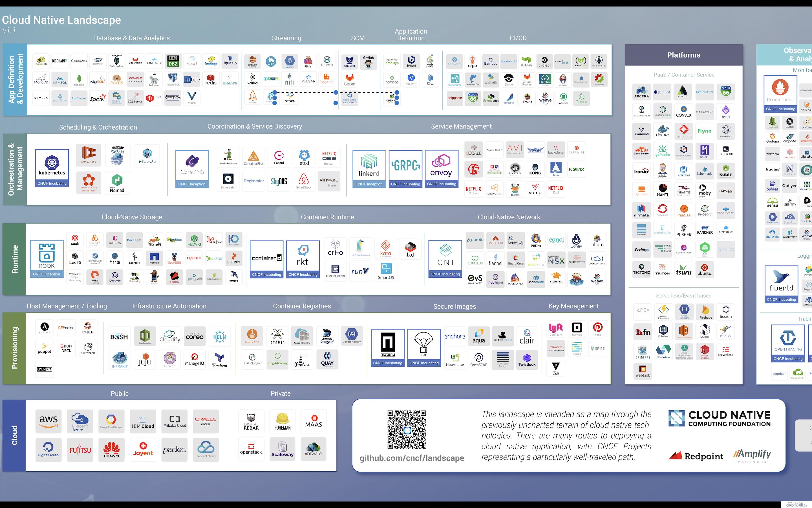Click the Joyent logo

(143, 450)
